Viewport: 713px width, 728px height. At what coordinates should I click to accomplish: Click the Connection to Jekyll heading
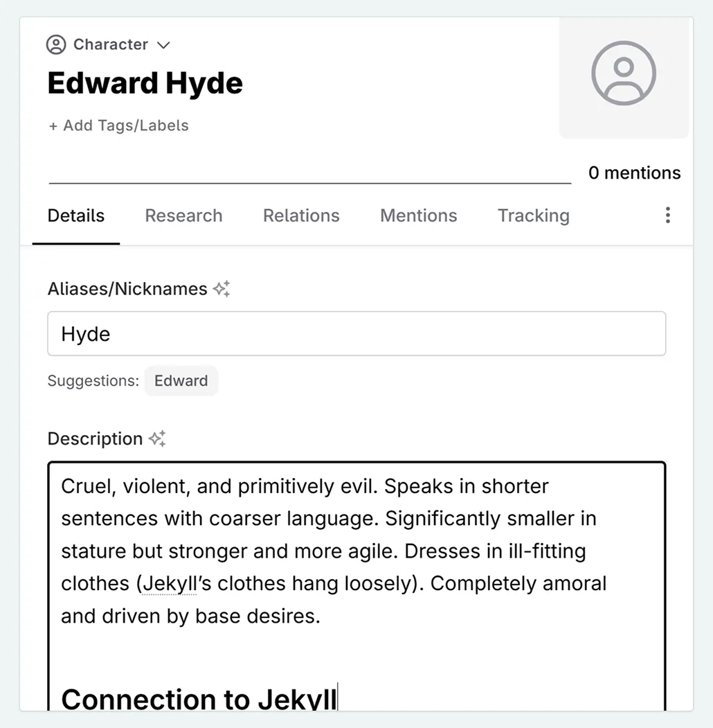[x=196, y=698]
